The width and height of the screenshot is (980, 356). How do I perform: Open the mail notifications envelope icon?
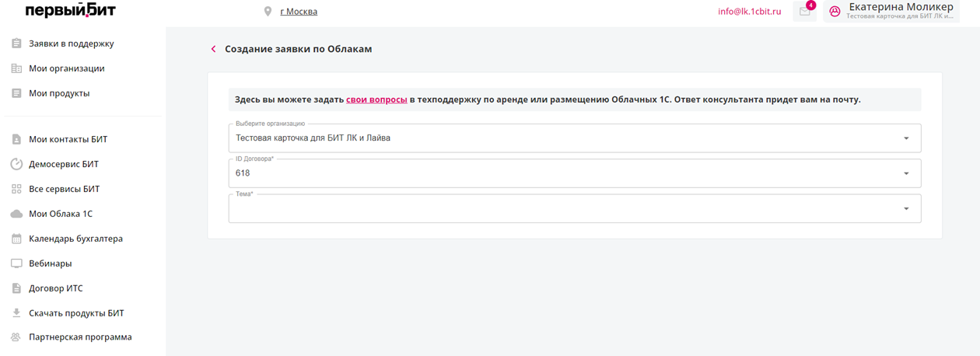pos(805,12)
